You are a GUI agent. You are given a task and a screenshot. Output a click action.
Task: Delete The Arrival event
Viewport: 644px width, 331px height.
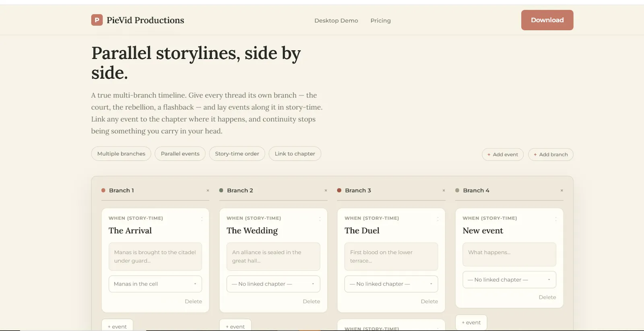[x=193, y=302]
